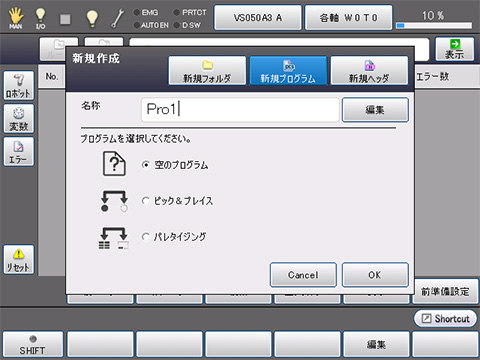Switch to the 新規ヘッダ tab
Image resolution: width=480 pixels, height=360 pixels.
[x=369, y=71]
